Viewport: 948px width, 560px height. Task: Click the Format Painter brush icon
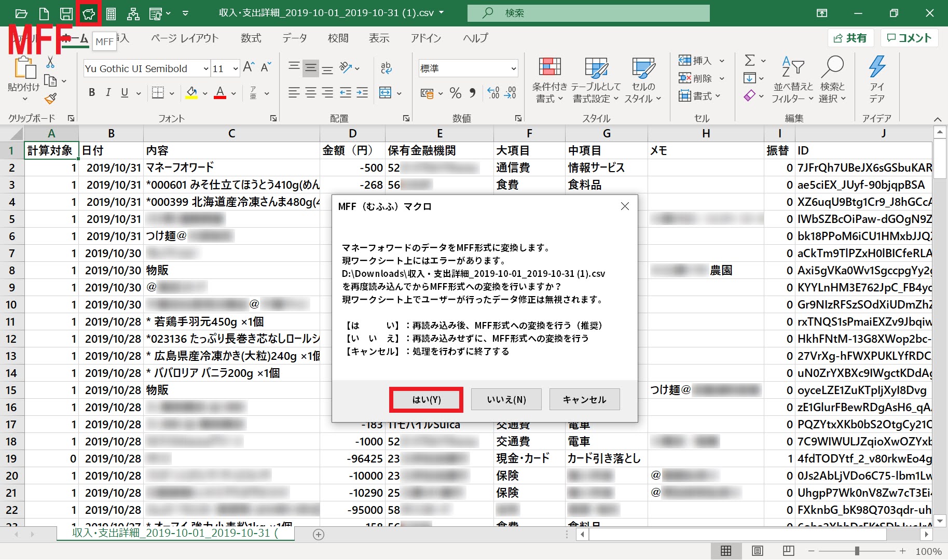[50, 99]
